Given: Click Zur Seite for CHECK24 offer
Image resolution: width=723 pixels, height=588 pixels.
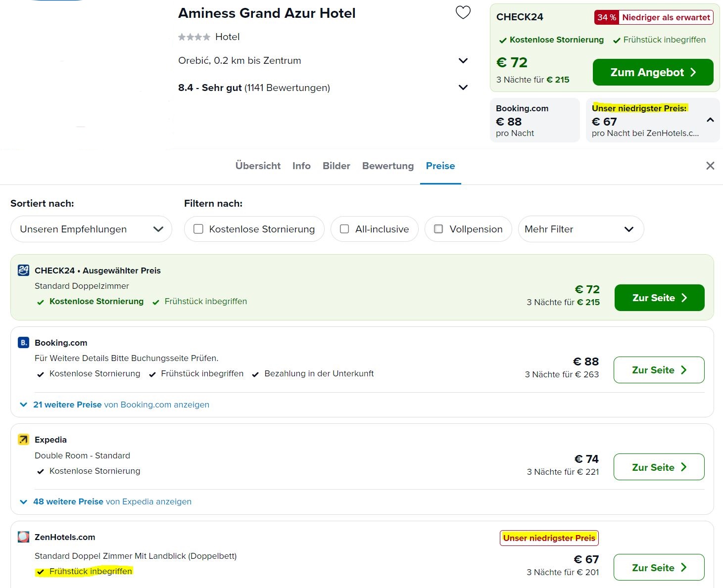Looking at the screenshot, I should [659, 298].
